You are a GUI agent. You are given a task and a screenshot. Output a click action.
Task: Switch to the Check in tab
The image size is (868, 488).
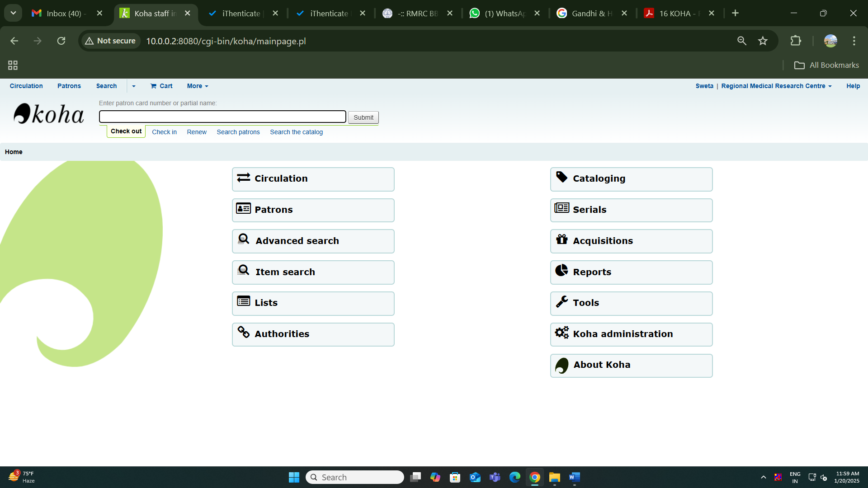coord(164,132)
